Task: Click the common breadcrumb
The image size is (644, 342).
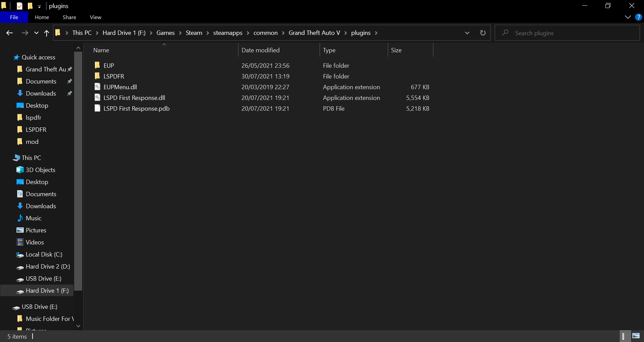Action: click(266, 33)
